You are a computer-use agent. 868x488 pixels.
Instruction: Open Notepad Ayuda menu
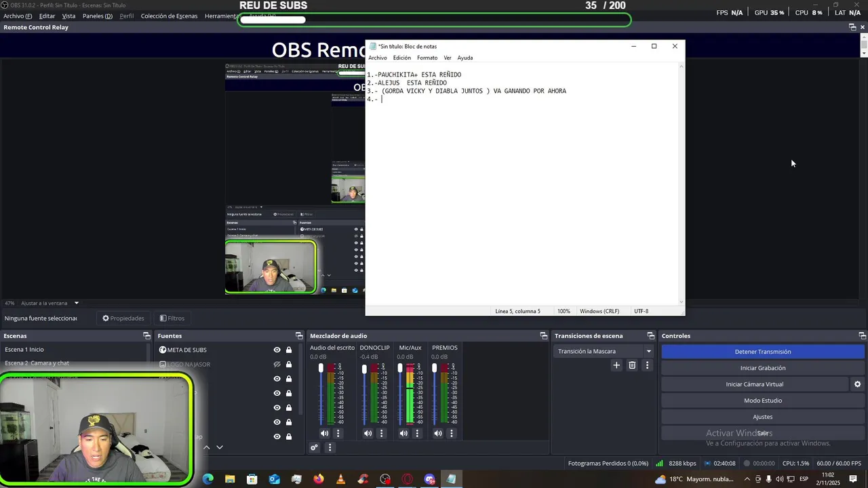point(465,58)
